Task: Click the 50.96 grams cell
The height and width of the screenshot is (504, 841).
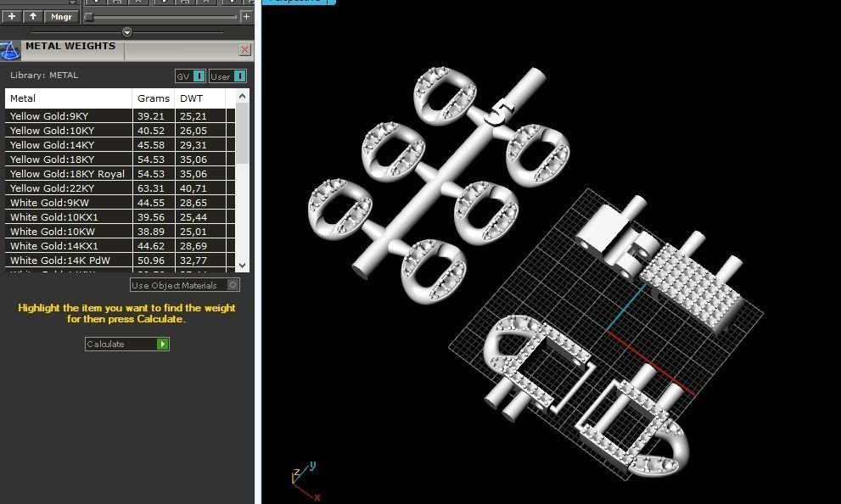Action: 154,260
